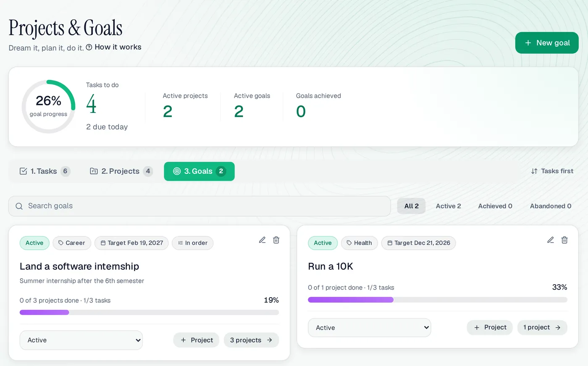Switch to the 2. Projects tab
This screenshot has width=588, height=366.
click(121, 171)
